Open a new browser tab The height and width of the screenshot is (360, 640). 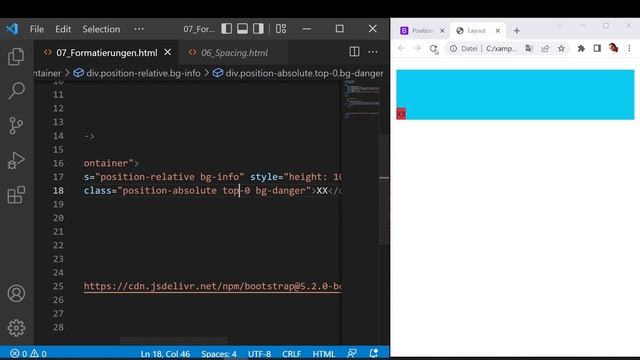point(516,31)
